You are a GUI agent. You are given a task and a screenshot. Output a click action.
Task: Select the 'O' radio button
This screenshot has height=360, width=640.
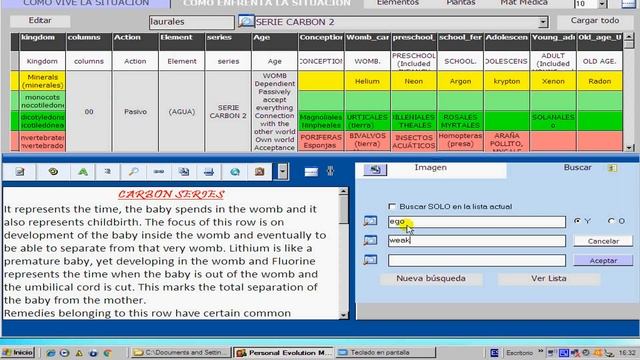611,221
